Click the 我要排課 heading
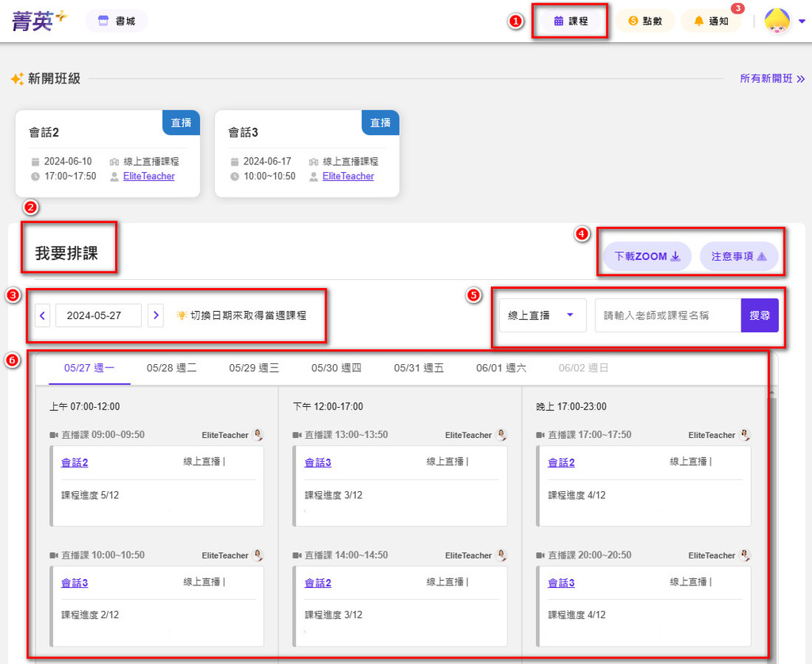Viewport: 812px width, 664px height. (x=67, y=253)
